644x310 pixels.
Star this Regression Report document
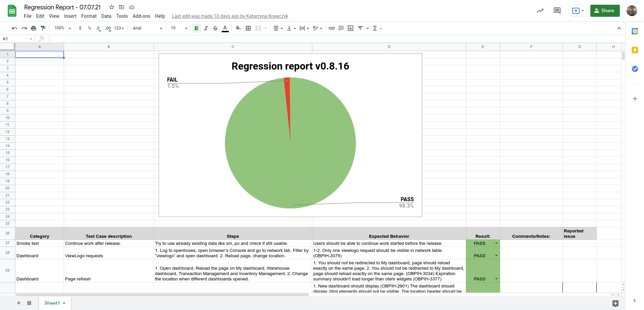point(112,7)
